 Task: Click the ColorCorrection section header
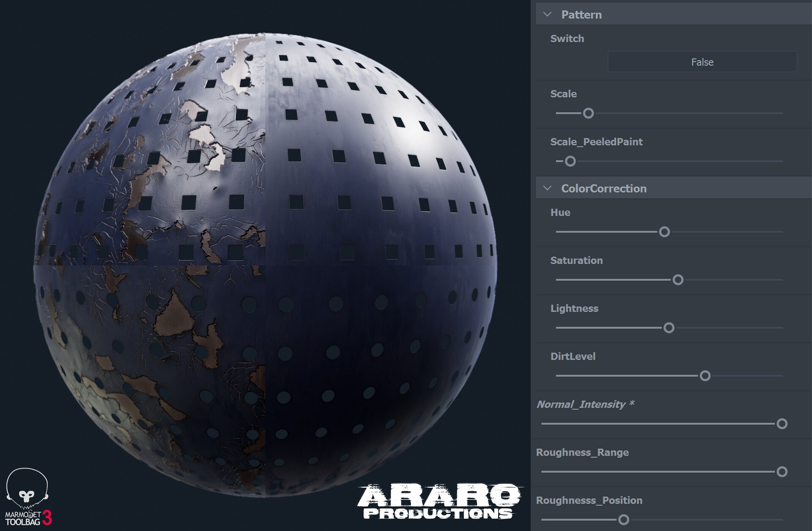click(604, 189)
